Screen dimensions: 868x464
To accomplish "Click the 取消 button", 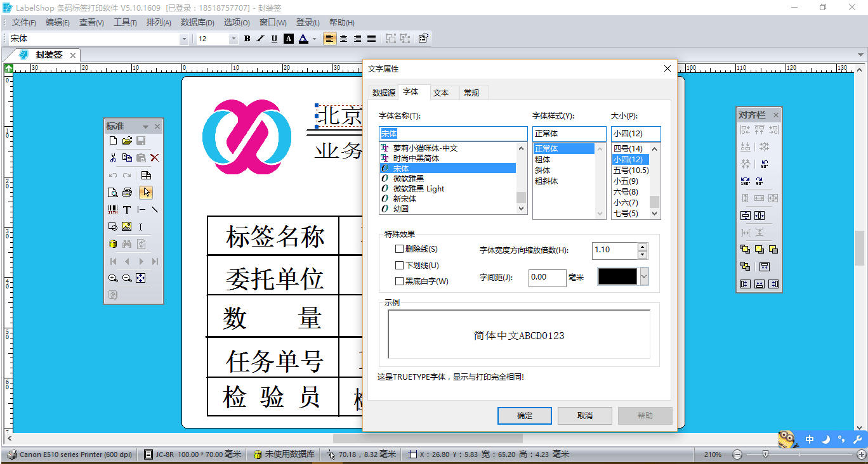I will (x=585, y=416).
